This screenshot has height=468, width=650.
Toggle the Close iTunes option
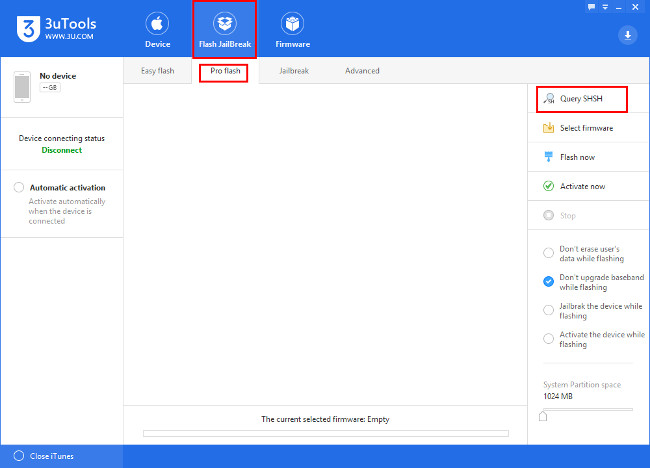click(x=19, y=456)
